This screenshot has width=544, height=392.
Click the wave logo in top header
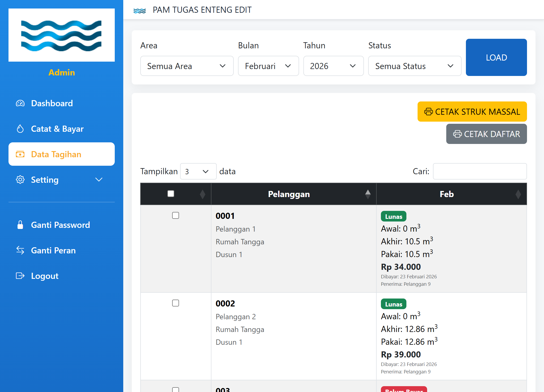[139, 10]
